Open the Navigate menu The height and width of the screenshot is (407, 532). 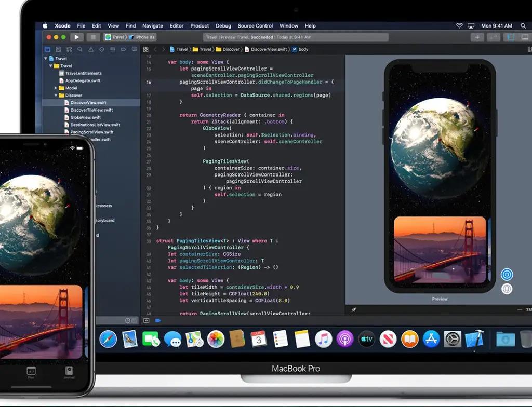coord(153,26)
